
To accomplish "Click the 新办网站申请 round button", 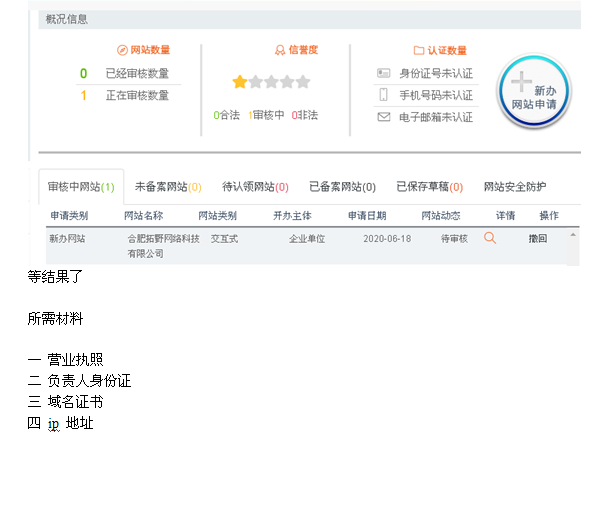I will (534, 91).
